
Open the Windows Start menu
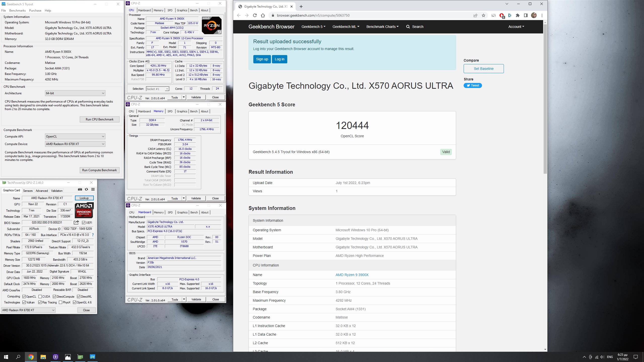6,357
